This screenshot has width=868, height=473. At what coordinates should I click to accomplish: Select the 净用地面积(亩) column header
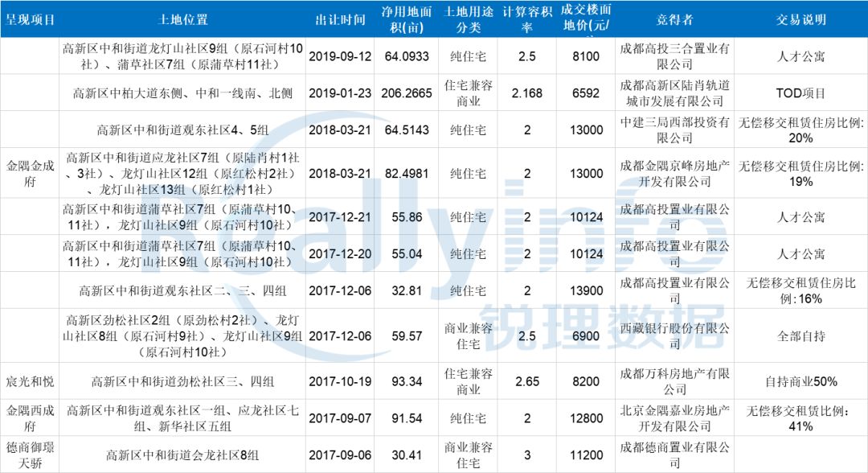[407, 20]
